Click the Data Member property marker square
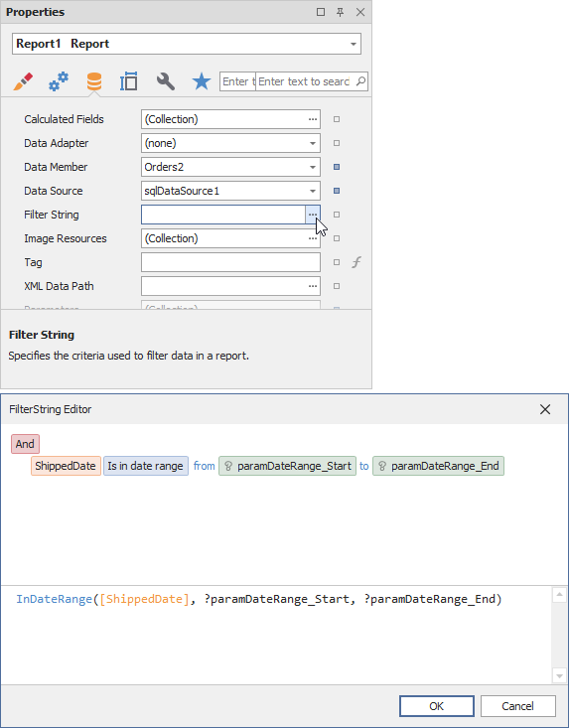This screenshot has width=569, height=728. [337, 167]
